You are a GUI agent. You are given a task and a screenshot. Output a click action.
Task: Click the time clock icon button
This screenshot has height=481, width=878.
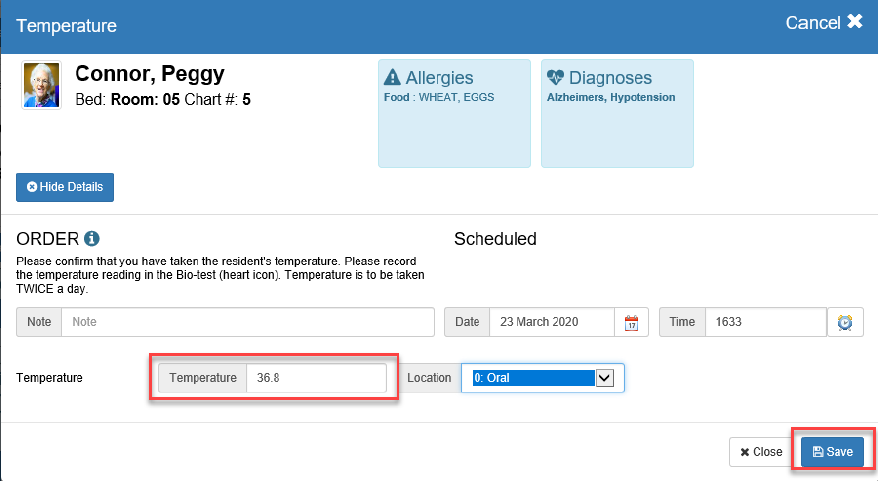pos(845,323)
